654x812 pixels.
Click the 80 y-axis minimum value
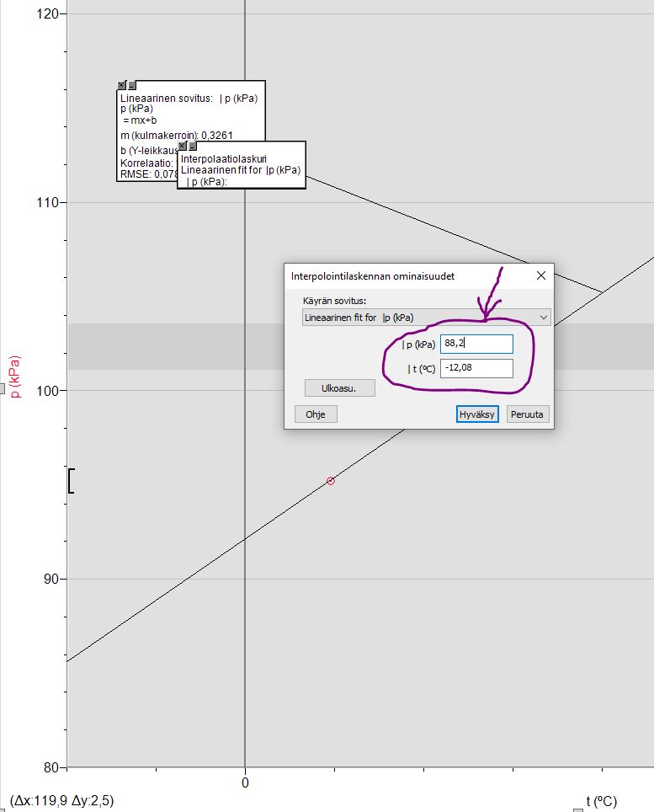point(51,767)
